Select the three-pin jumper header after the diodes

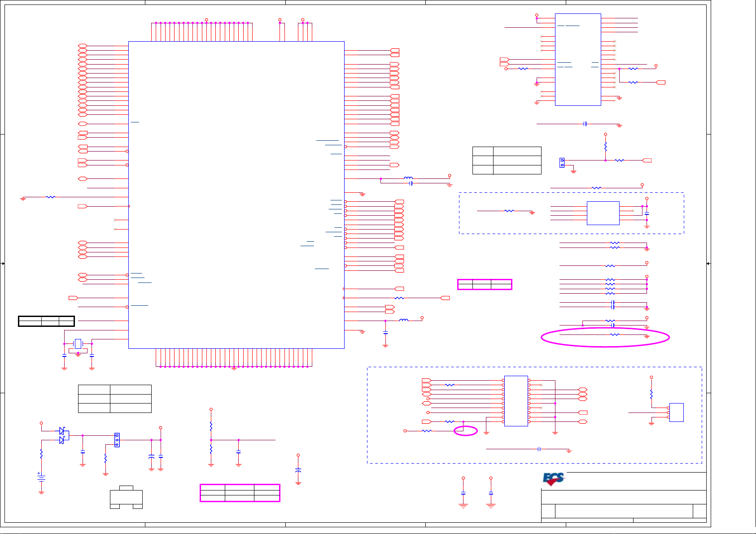coord(117,440)
